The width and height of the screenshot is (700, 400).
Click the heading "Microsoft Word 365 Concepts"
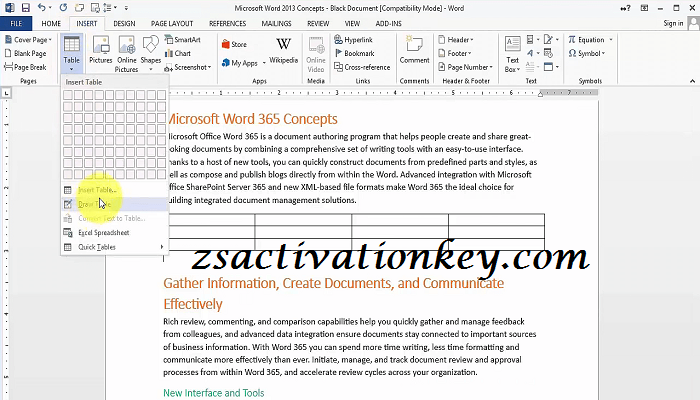pos(253,119)
